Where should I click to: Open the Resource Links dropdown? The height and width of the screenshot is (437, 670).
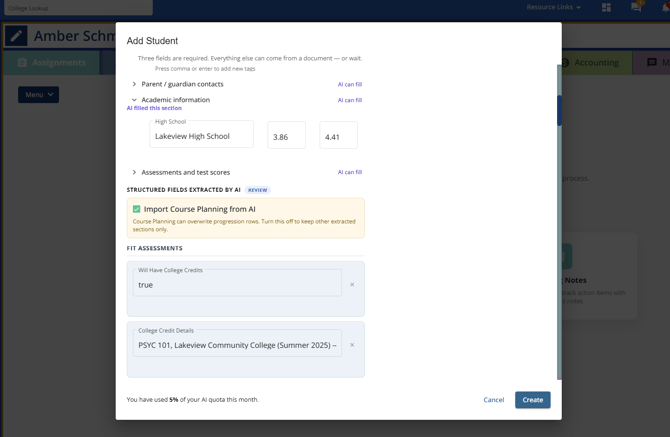[x=553, y=7]
